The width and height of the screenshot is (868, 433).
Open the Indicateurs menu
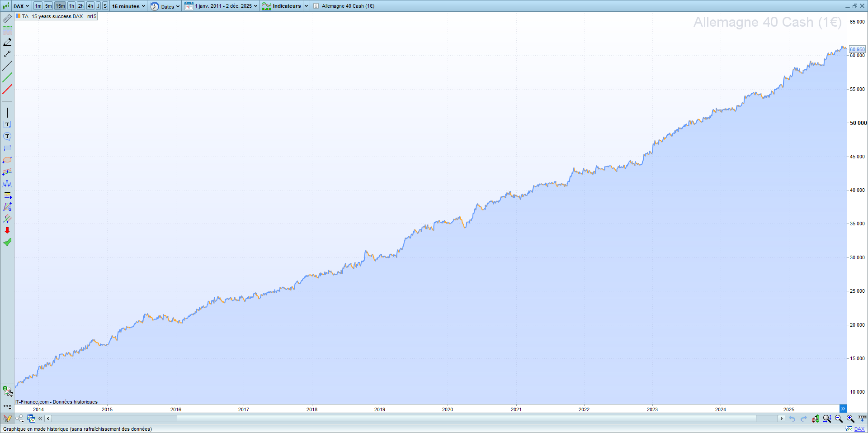click(x=286, y=6)
